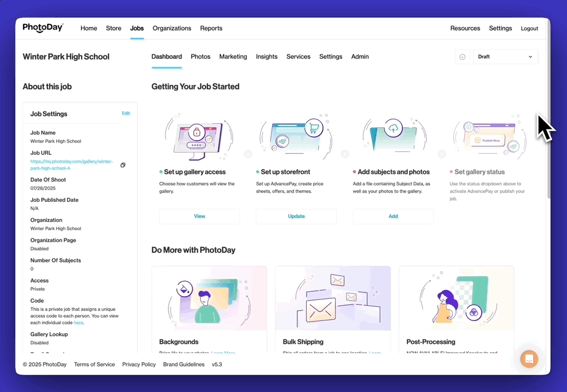
Task: Click the 'here' access code link
Action: pos(78,323)
